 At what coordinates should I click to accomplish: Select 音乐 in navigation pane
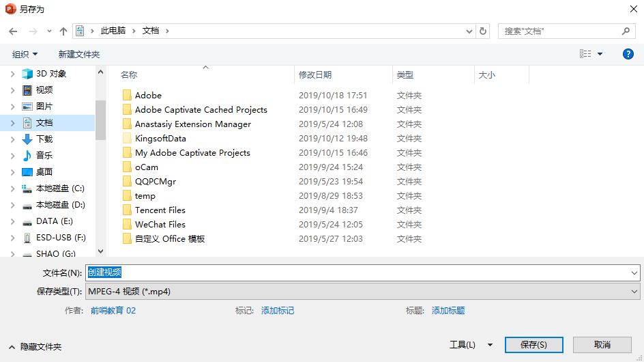coord(44,156)
